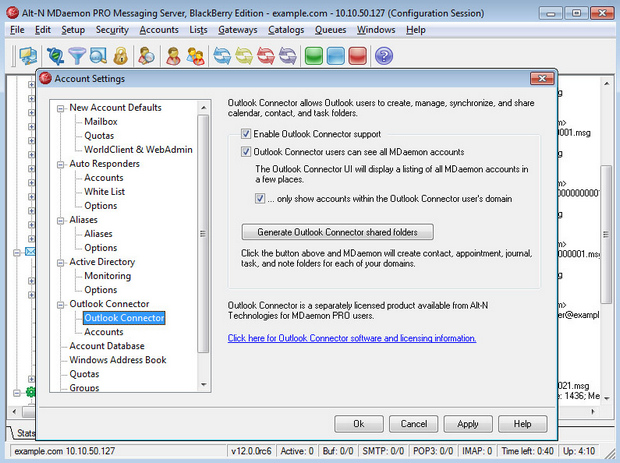Click scroll up arrow of settings tree

pos(203,107)
